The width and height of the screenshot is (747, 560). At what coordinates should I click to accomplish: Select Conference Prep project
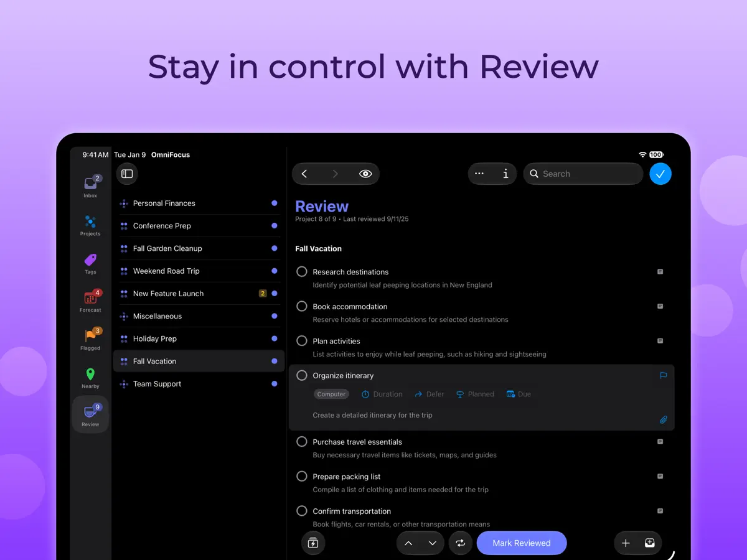(199, 226)
